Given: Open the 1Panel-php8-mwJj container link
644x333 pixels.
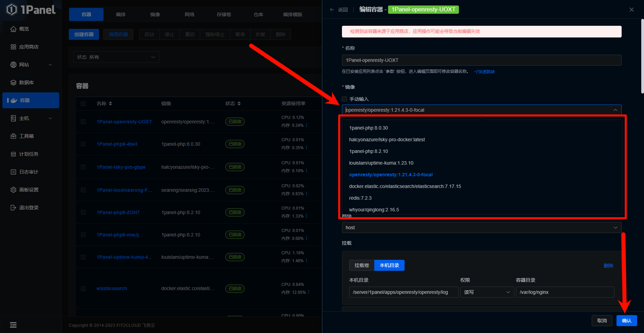Looking at the screenshot, I should coord(118,235).
